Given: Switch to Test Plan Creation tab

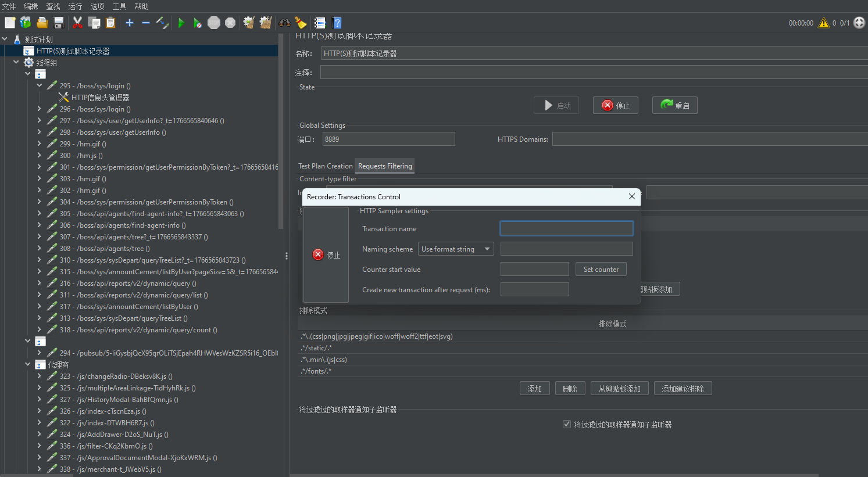Looking at the screenshot, I should coord(326,166).
